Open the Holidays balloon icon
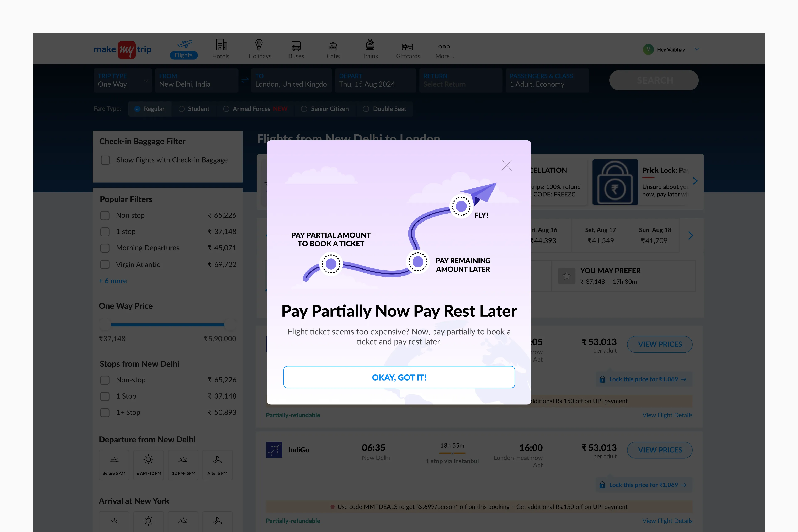Image resolution: width=798 pixels, height=532 pixels. [259, 45]
